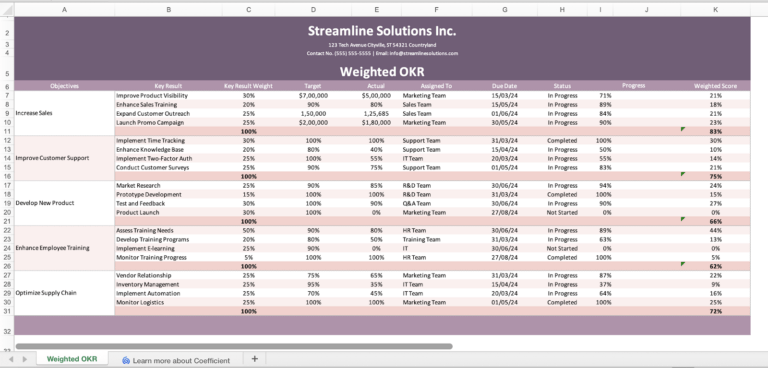Open Learn more about Coefficient tab

point(176,360)
